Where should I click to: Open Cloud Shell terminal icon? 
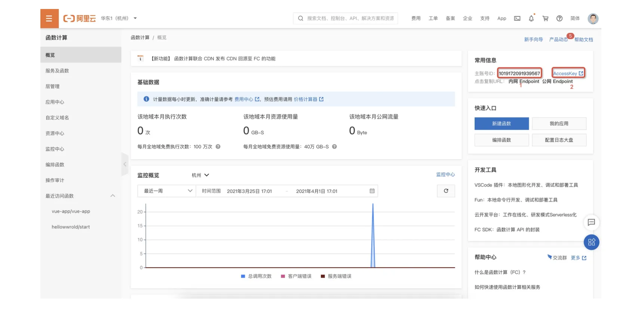(x=517, y=18)
